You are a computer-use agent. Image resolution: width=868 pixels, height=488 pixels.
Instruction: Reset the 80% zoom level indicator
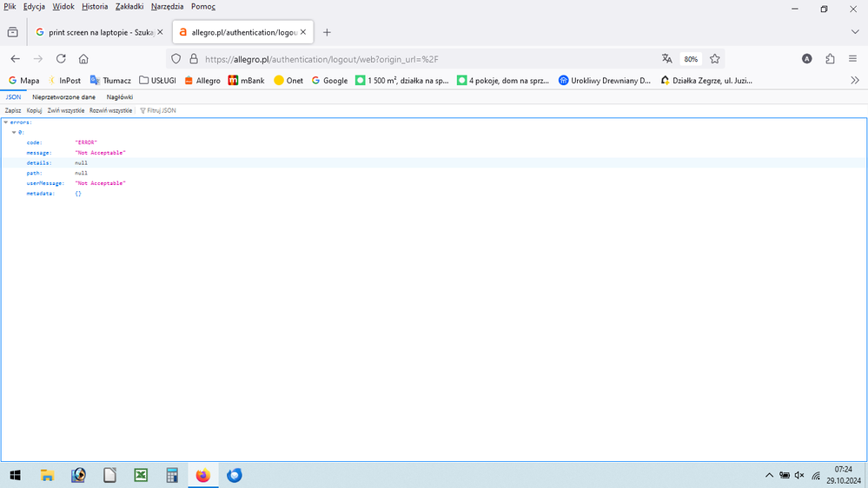(691, 59)
